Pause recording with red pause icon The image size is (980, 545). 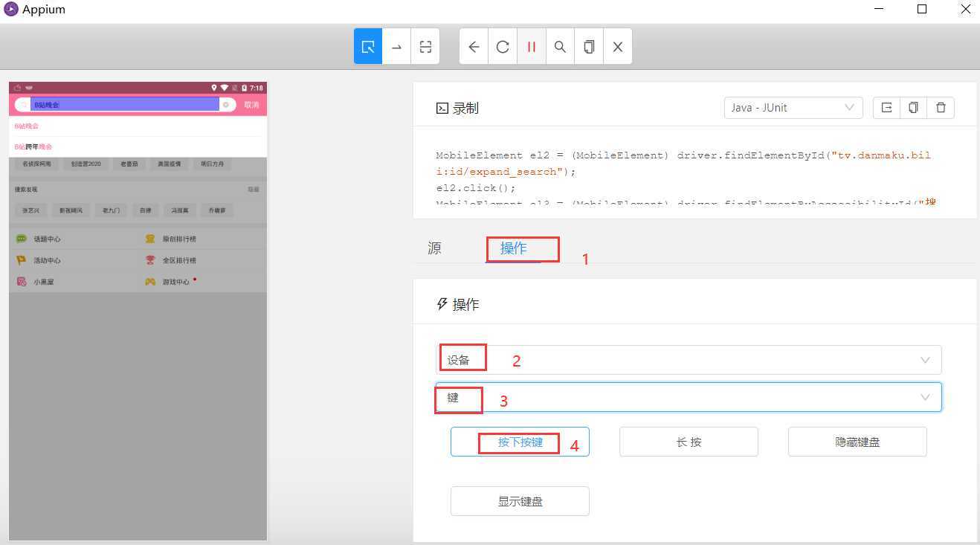(x=531, y=47)
